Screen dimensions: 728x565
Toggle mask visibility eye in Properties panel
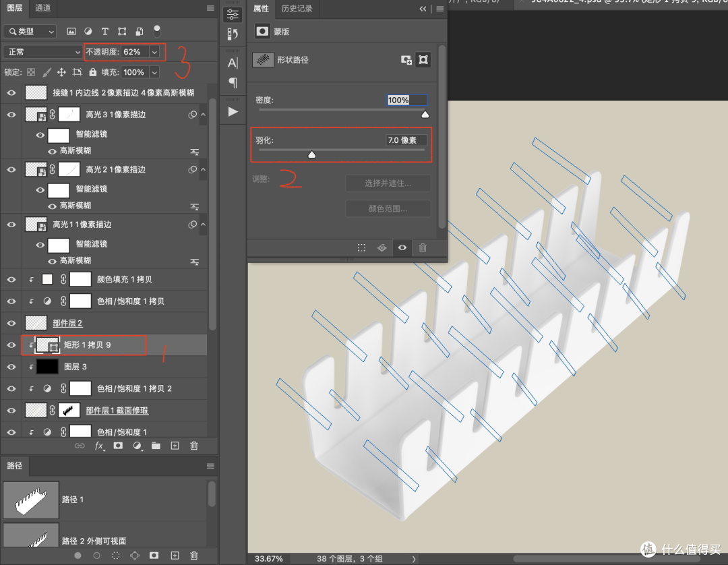402,248
